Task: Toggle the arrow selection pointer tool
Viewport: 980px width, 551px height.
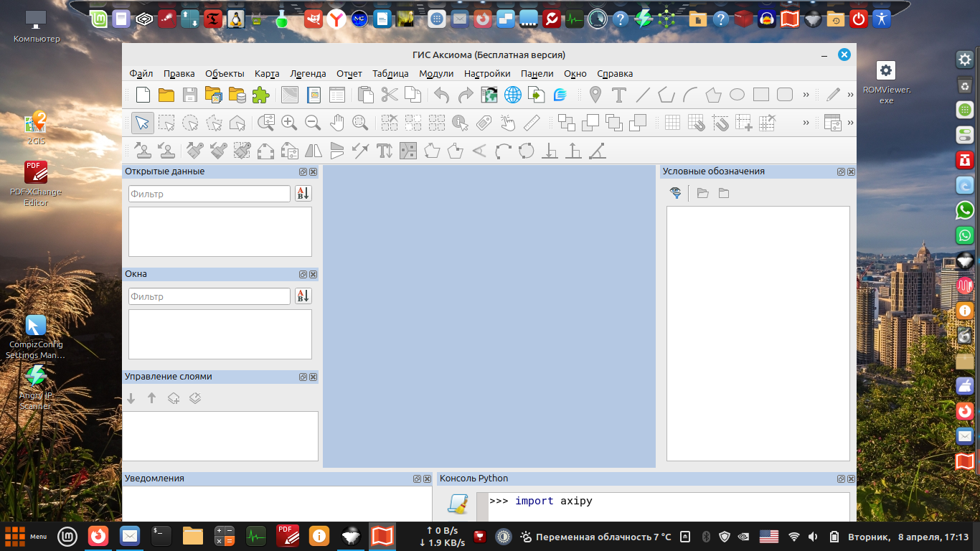Action: [x=143, y=123]
